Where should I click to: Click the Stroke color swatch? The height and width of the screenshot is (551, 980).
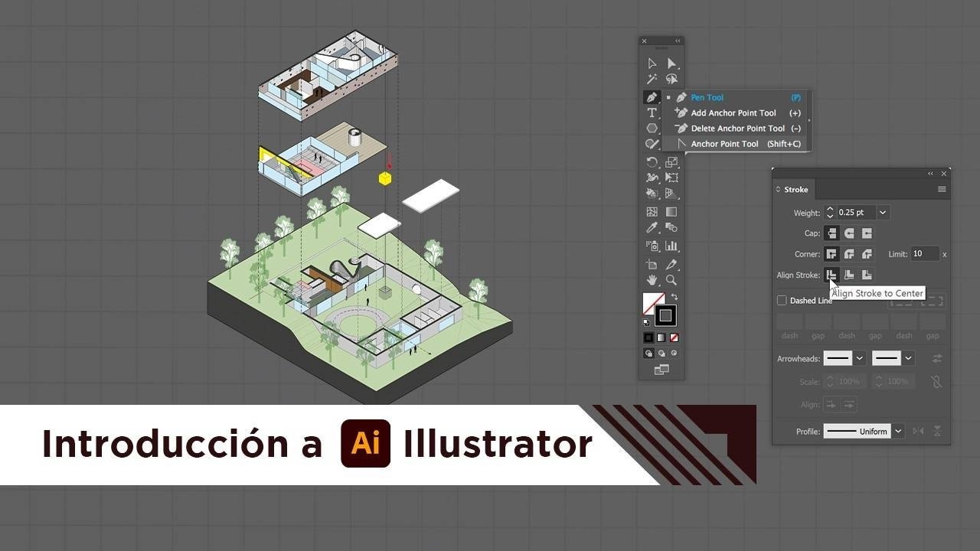tap(665, 315)
